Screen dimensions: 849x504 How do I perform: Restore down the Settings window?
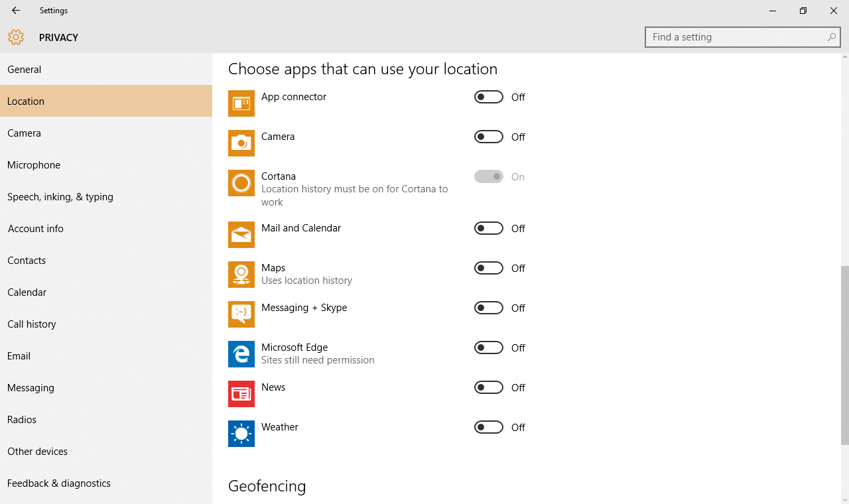click(803, 11)
